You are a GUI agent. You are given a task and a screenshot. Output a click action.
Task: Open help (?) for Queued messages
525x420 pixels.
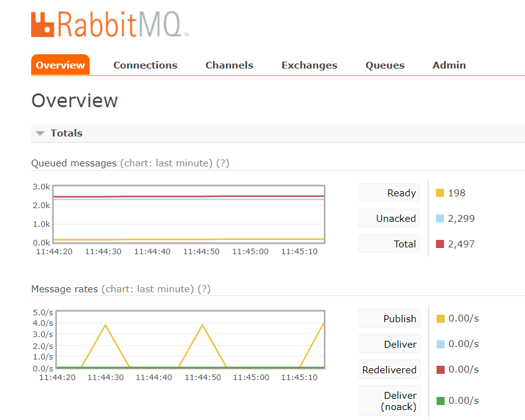pyautogui.click(x=223, y=163)
